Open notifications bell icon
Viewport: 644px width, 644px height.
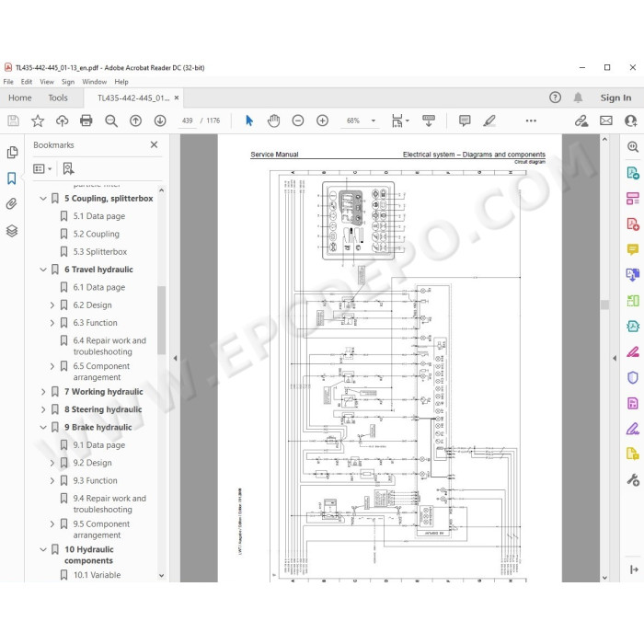579,98
